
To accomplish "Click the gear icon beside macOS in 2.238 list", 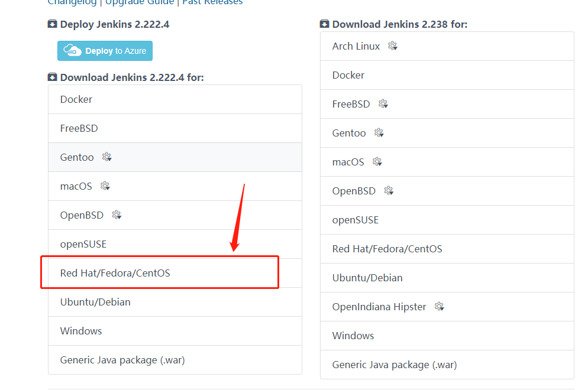I will (x=377, y=161).
